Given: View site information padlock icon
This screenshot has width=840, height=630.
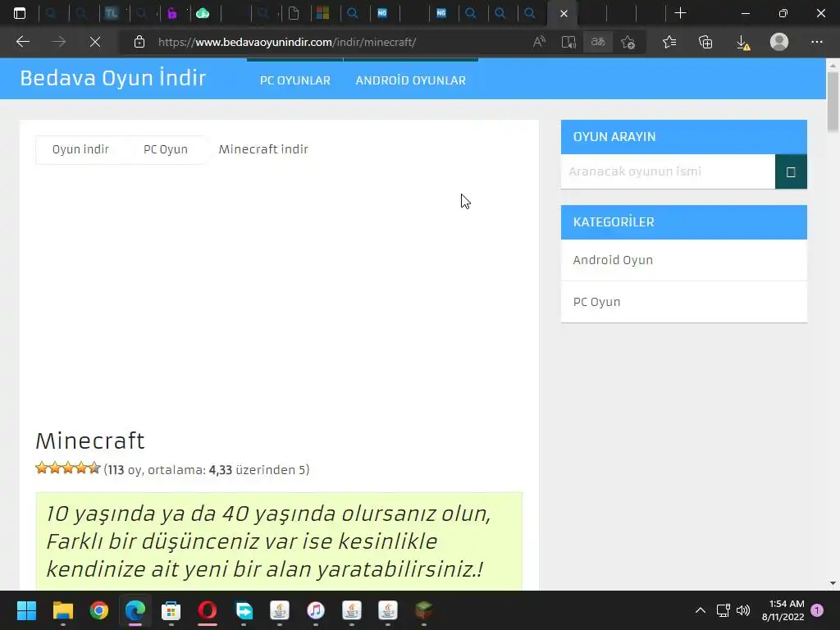Looking at the screenshot, I should pyautogui.click(x=139, y=42).
